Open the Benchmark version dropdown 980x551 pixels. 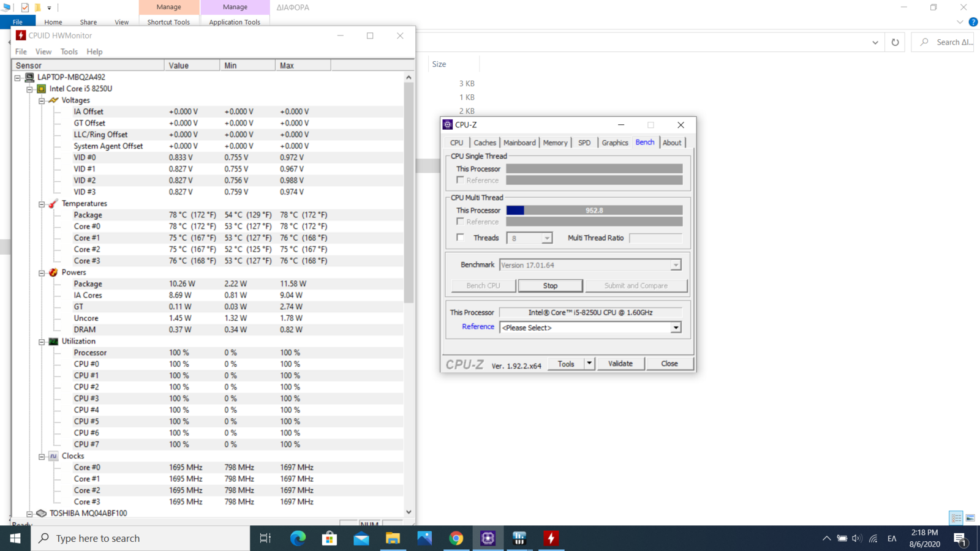(676, 265)
